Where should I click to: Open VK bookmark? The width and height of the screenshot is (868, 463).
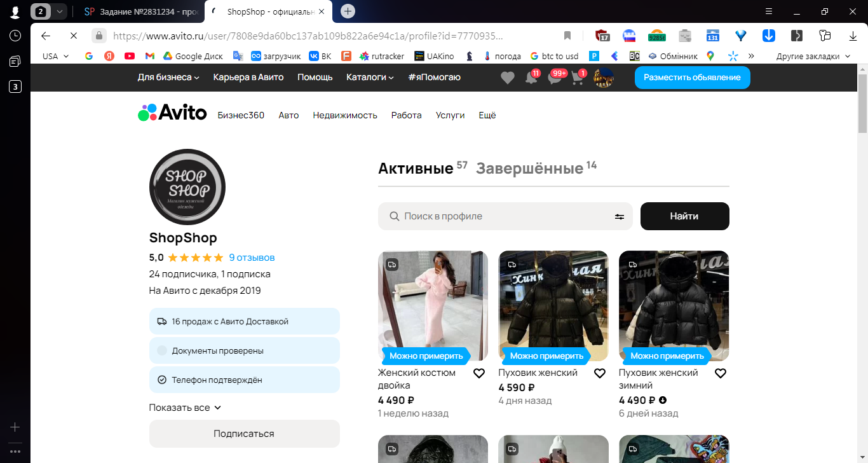320,56
